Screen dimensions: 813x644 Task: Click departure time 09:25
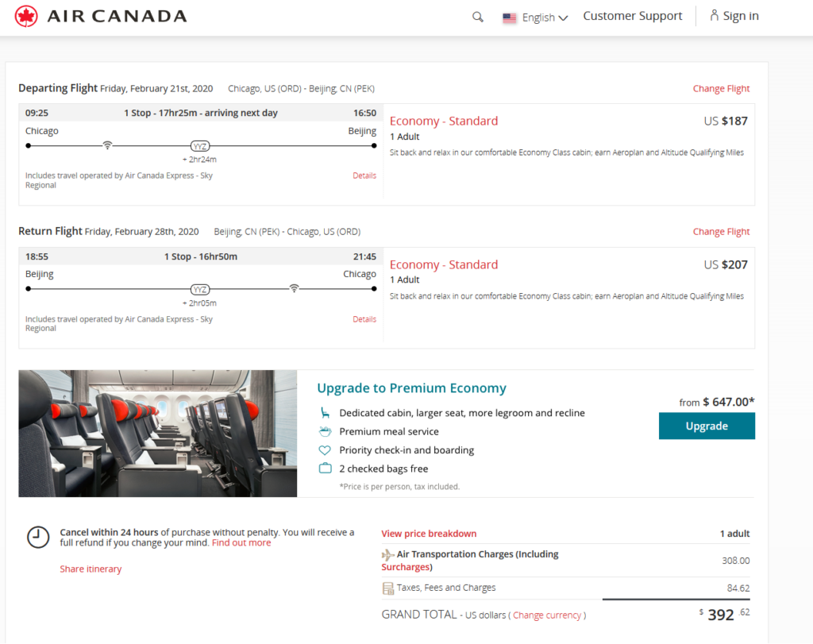[x=37, y=113]
